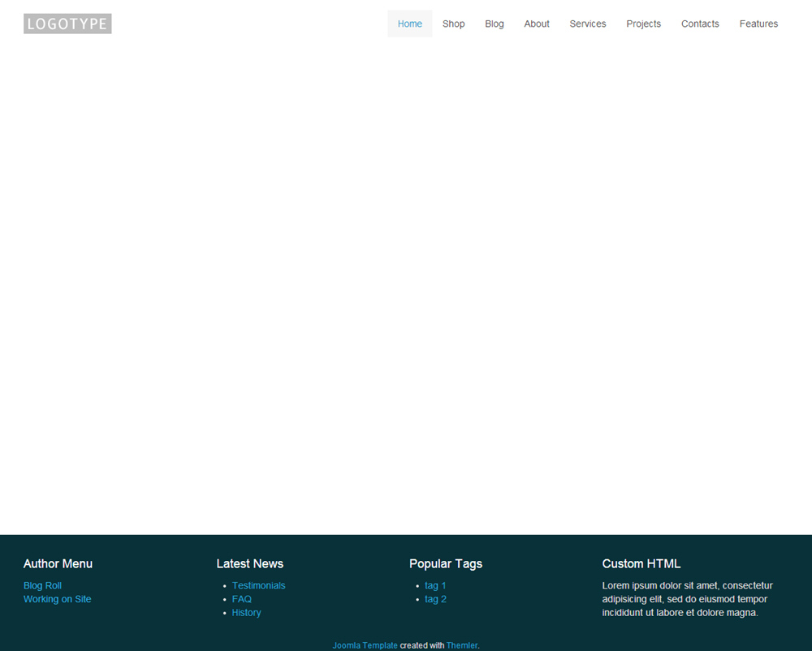Viewport: 812px width, 651px height.
Task: Open the Blog Roll footer link
Action: coord(42,585)
